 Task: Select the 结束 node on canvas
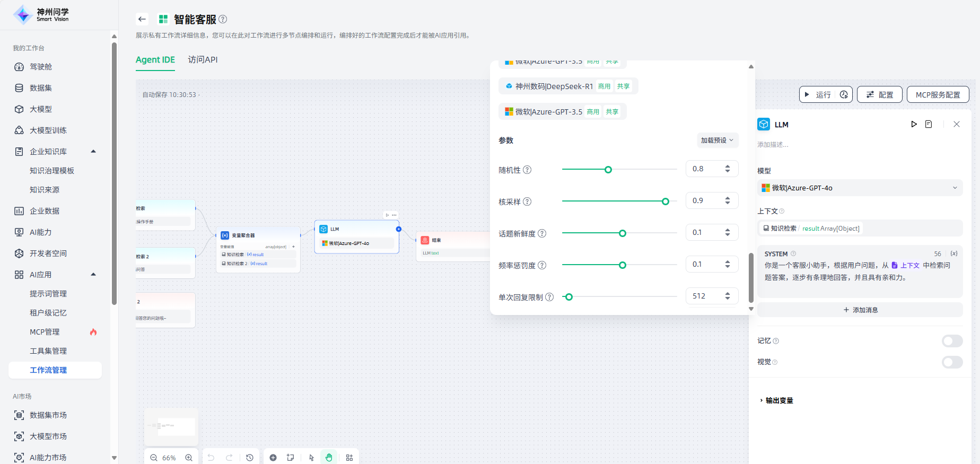(453, 246)
